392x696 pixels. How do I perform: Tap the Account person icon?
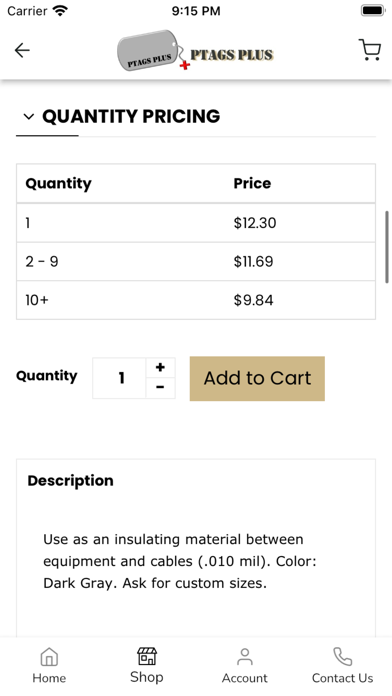[245, 656]
